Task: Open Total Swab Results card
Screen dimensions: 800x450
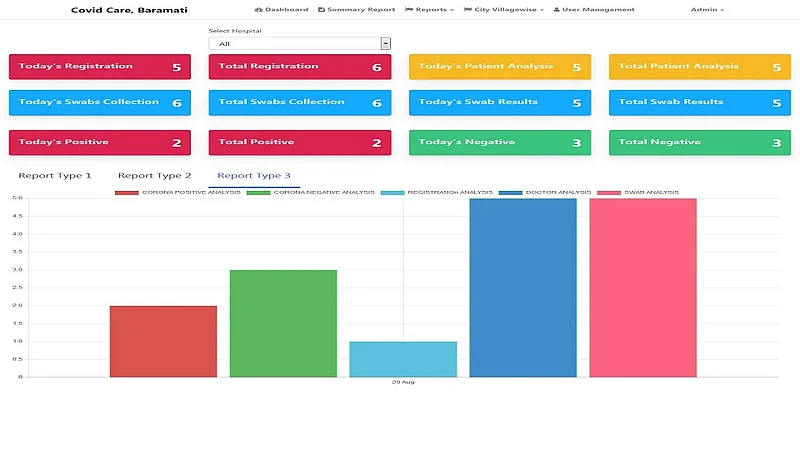Action: [700, 103]
